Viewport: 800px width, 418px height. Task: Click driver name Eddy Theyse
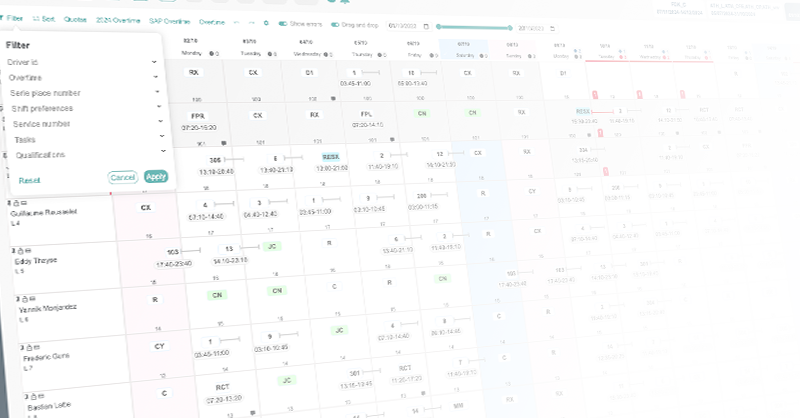click(36, 261)
